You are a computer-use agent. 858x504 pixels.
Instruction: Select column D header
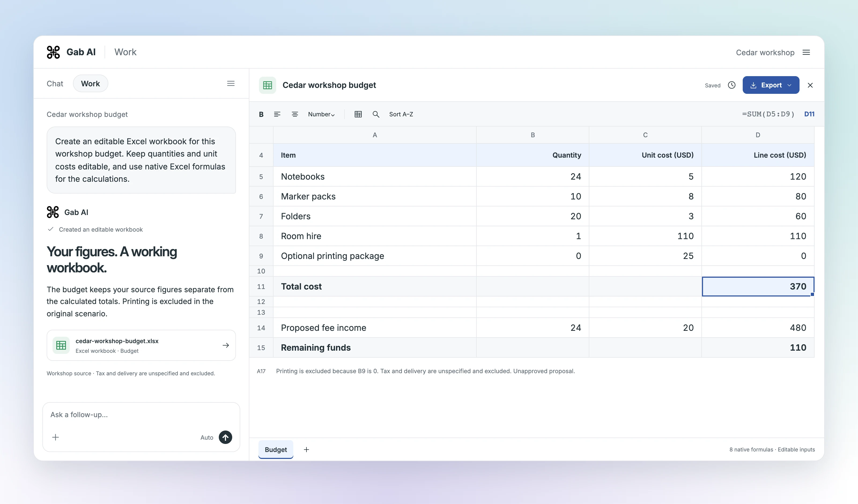coord(757,135)
